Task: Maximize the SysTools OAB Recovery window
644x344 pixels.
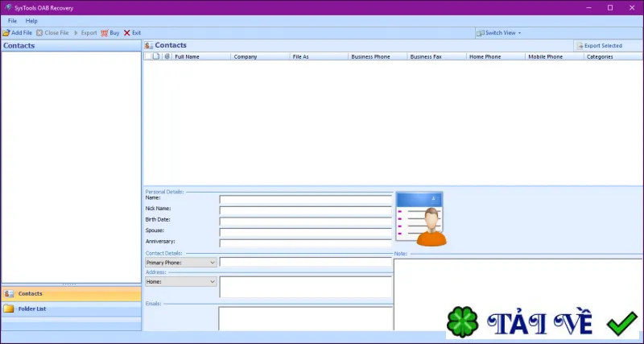Action: (x=610, y=7)
